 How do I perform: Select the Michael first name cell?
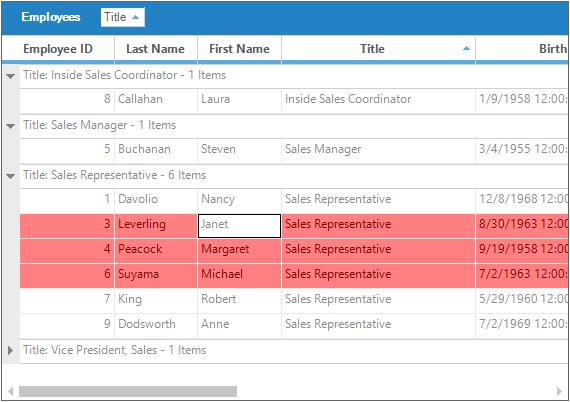click(x=239, y=276)
